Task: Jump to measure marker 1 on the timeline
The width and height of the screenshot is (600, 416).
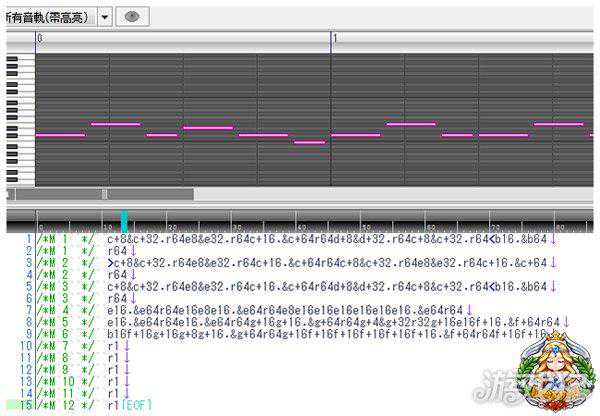Action: coord(335,38)
